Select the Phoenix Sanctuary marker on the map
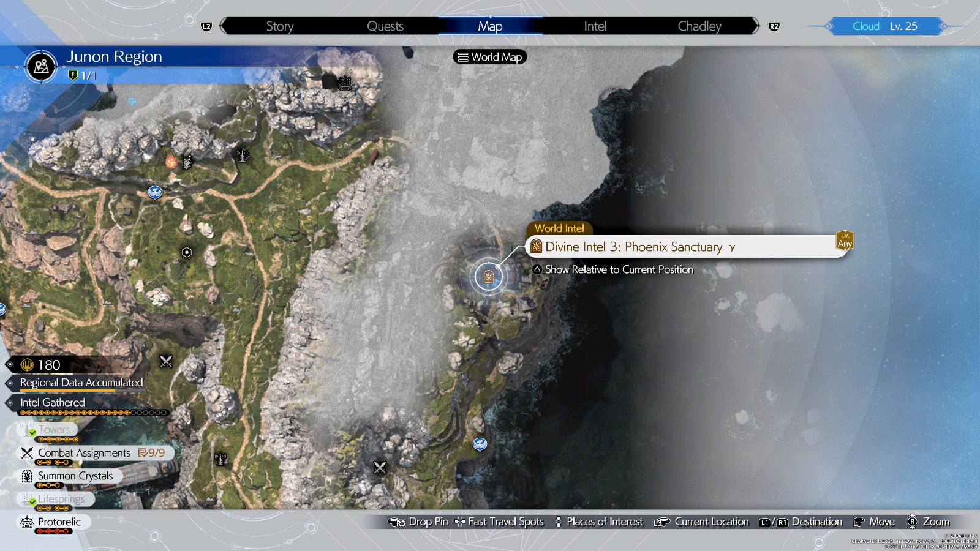Screen dimensions: 980x551 (x=489, y=277)
